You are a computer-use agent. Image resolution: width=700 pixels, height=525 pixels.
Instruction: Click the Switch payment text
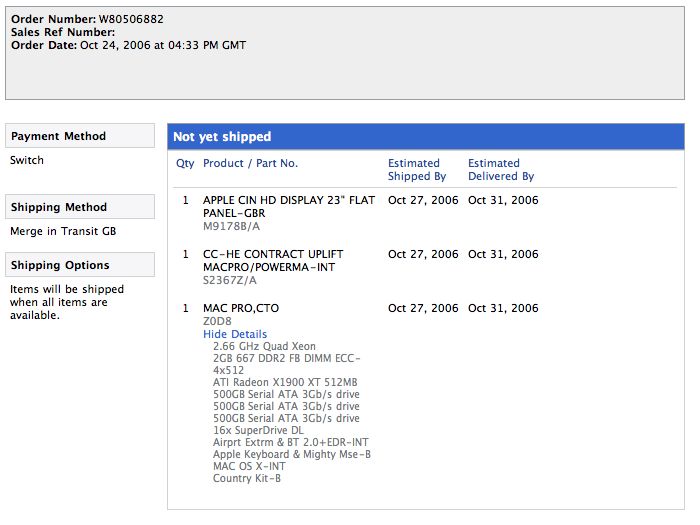coord(27,160)
